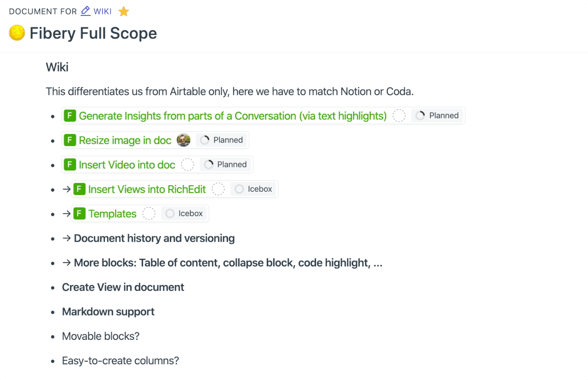
Task: Click empty assignee circle for Generate Insights
Action: click(x=399, y=116)
